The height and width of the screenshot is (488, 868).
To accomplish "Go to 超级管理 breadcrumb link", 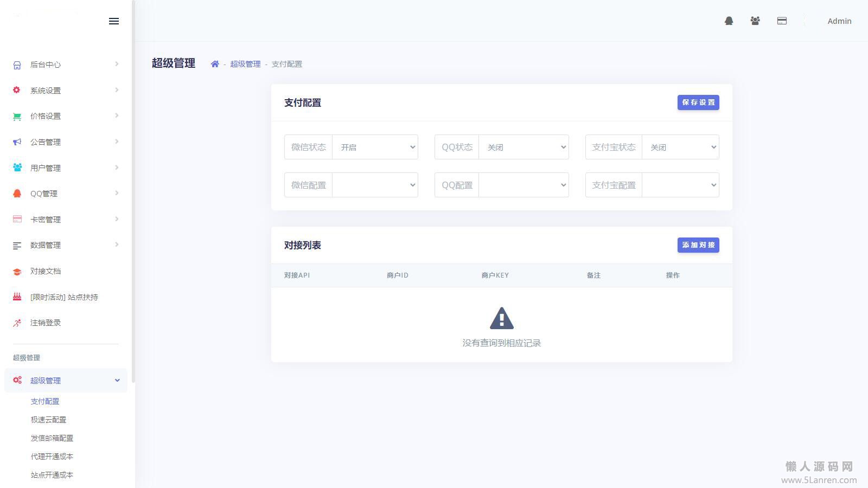I will (245, 64).
